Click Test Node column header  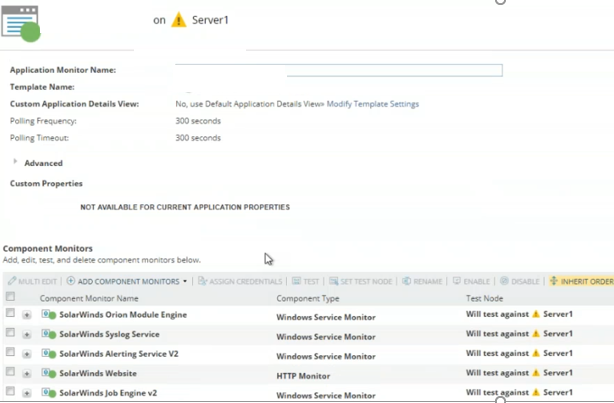tap(484, 298)
